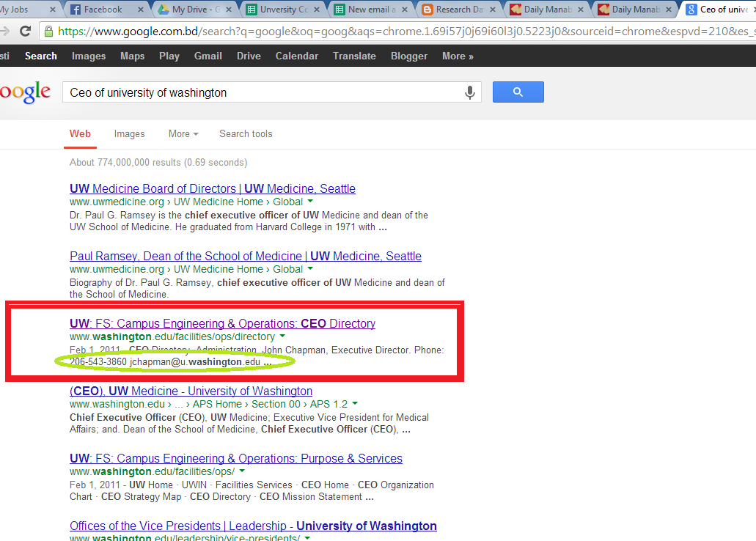Open Blogger in the black Google bar
Image resolution: width=756 pixels, height=541 pixels.
(409, 56)
